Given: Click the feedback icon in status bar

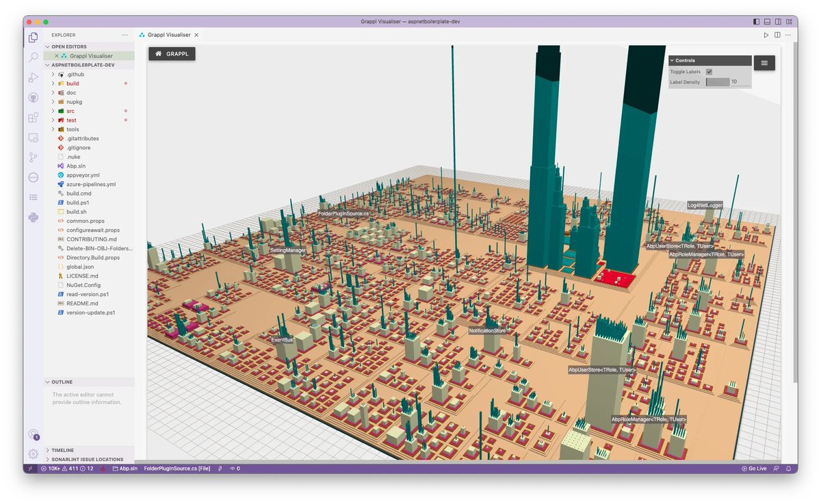Looking at the screenshot, I should point(777,468).
